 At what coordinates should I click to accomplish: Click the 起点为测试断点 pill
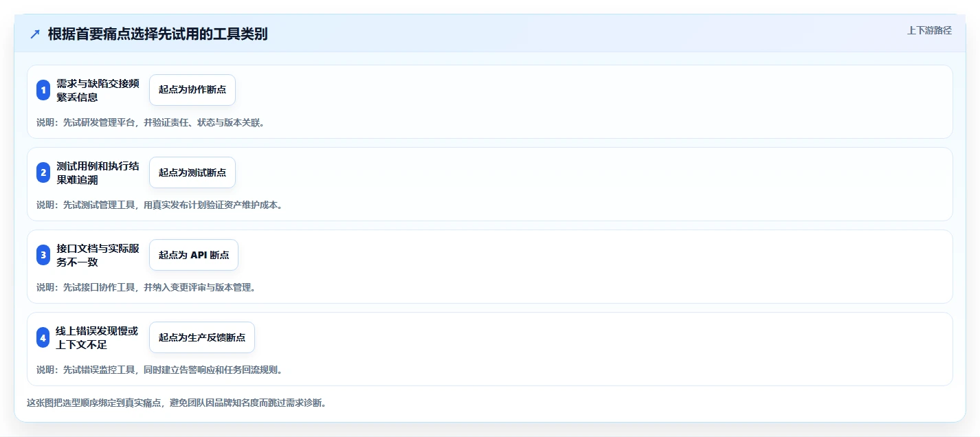[x=192, y=172]
